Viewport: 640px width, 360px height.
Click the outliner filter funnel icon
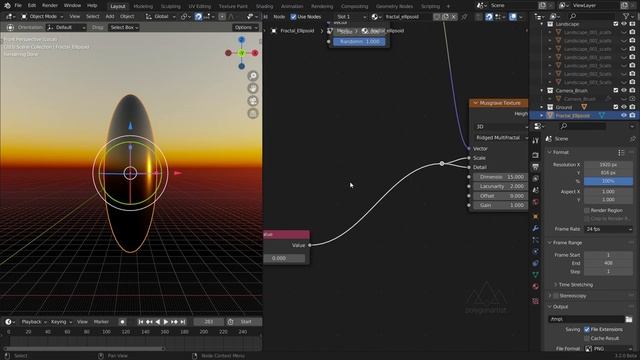pyautogui.click(x=626, y=16)
